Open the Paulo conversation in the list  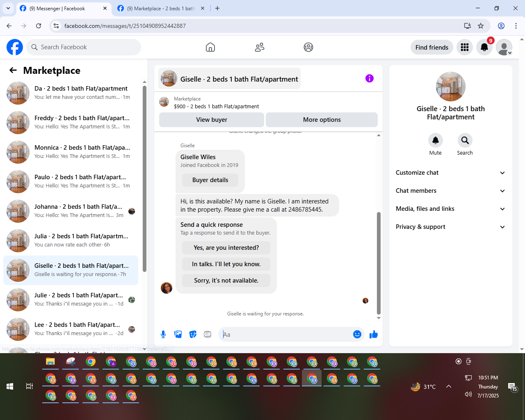pos(71,182)
